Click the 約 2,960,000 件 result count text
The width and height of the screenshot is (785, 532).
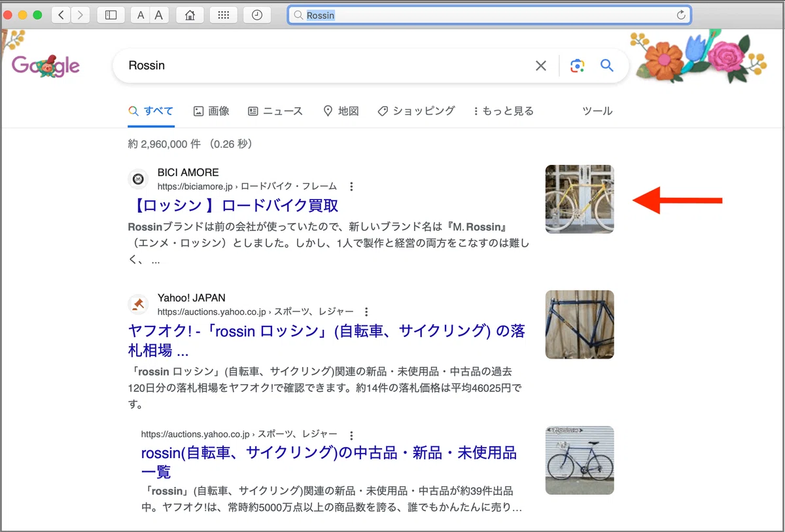190,144
